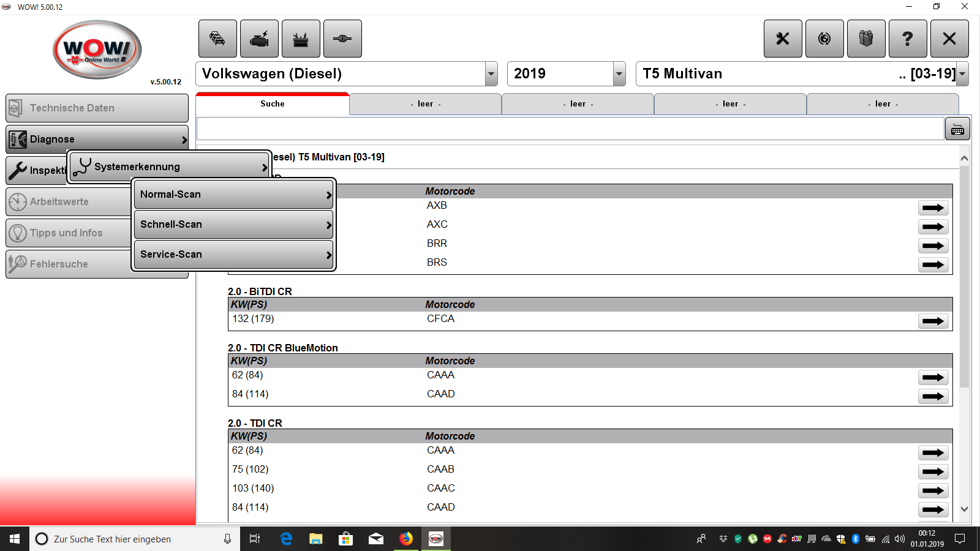The image size is (980, 551).
Task: Choose Service-Scan from the submenu
Action: [x=233, y=255]
